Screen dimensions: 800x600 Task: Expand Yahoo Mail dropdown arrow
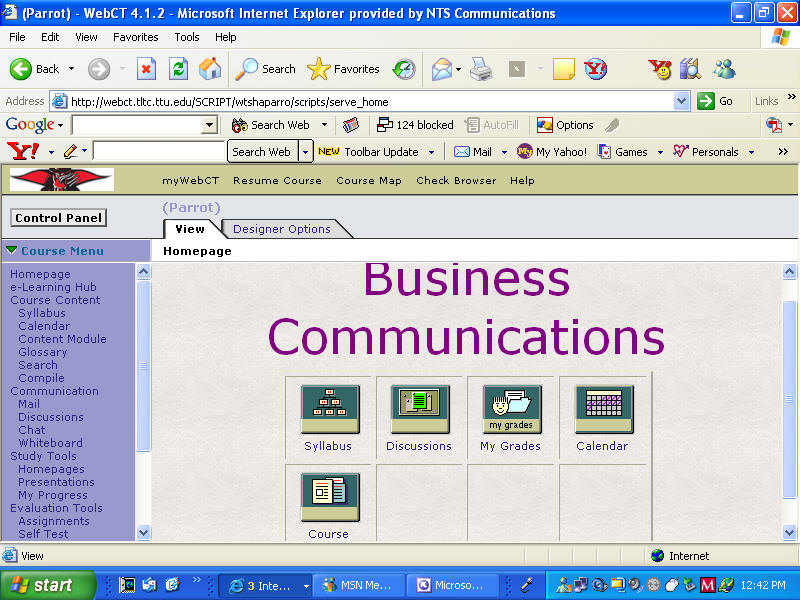coord(504,152)
